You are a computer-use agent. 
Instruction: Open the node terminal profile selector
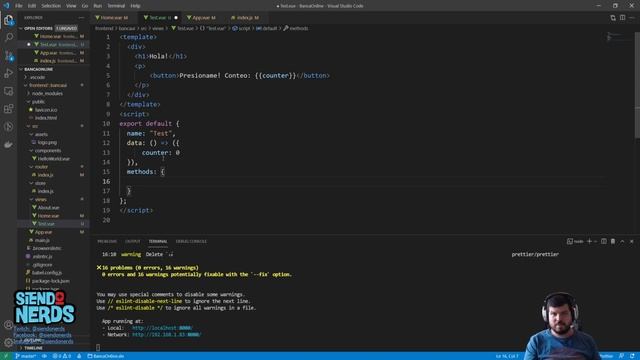click(x=575, y=241)
